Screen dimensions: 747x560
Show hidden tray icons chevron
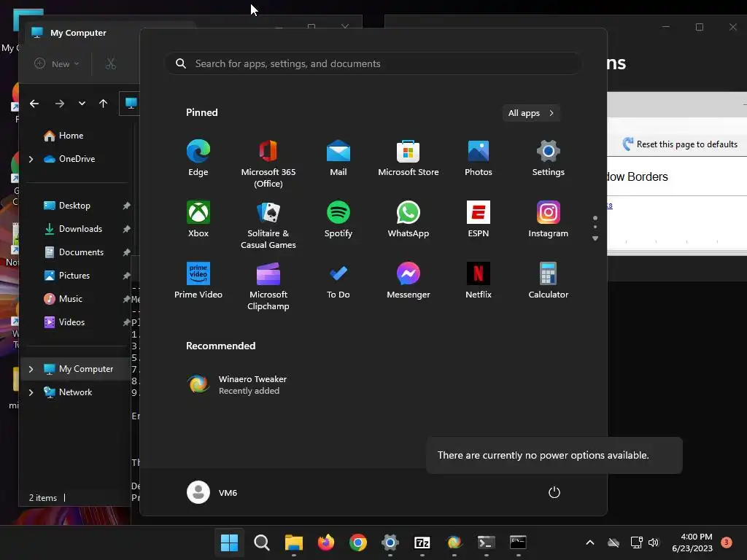tap(589, 542)
